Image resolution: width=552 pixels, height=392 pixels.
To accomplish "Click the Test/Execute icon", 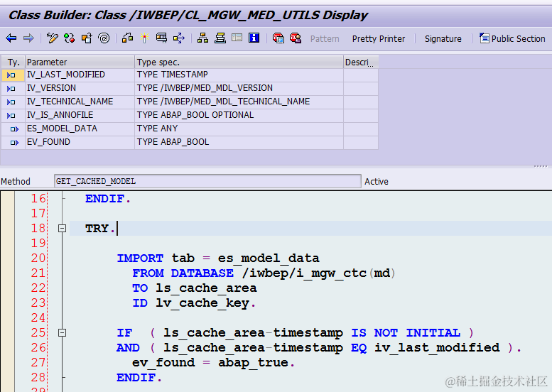I will (161, 38).
